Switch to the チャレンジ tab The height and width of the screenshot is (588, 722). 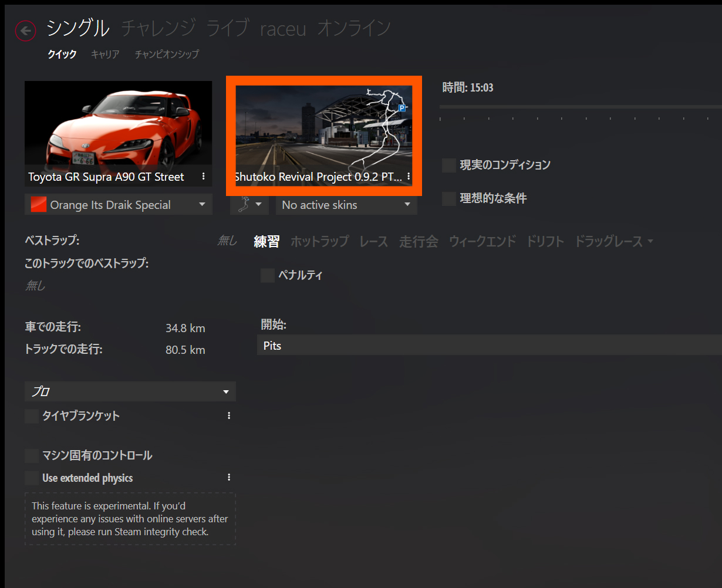click(x=158, y=28)
